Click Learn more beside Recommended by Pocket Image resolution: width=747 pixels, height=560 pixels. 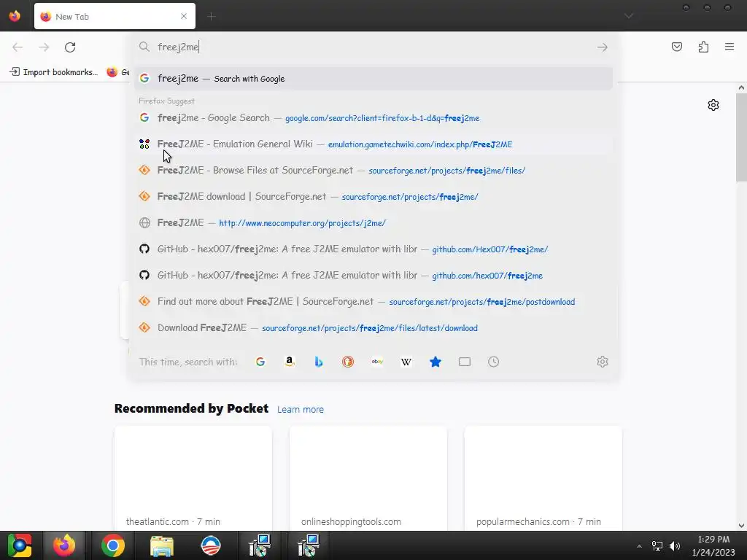(x=300, y=410)
